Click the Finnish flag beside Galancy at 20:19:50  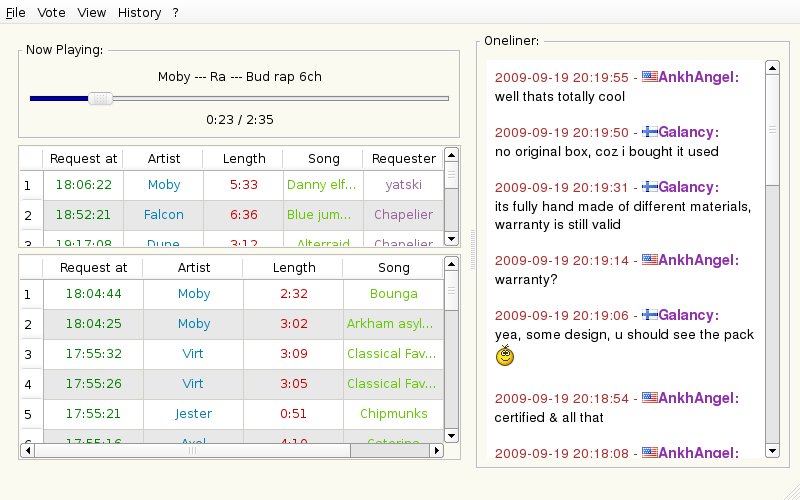pos(649,132)
